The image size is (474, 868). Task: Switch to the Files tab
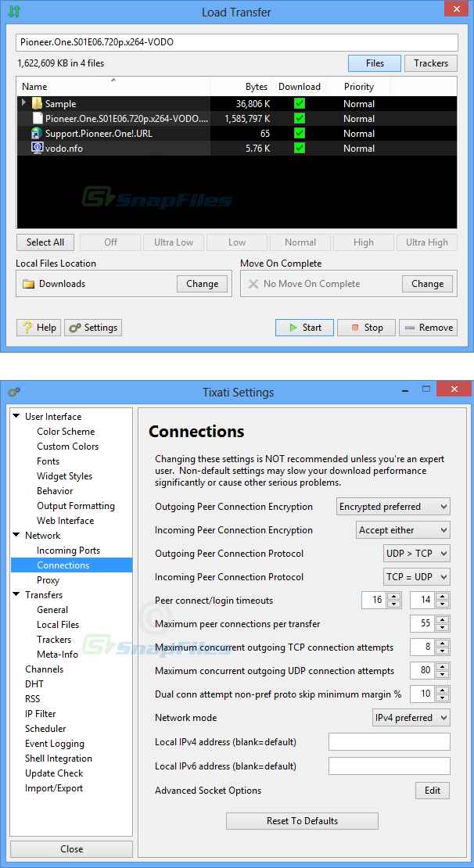click(375, 63)
